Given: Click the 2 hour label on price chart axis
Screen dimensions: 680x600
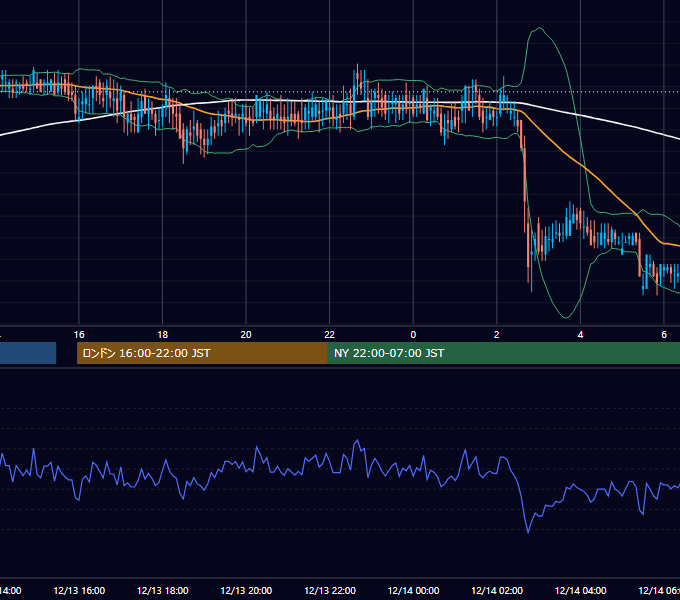Looking at the screenshot, I should click(497, 335).
